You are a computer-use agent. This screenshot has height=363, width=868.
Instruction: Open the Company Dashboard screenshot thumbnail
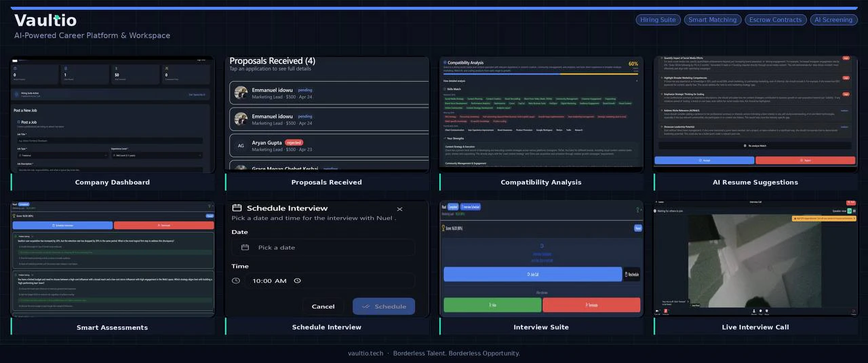click(x=113, y=115)
